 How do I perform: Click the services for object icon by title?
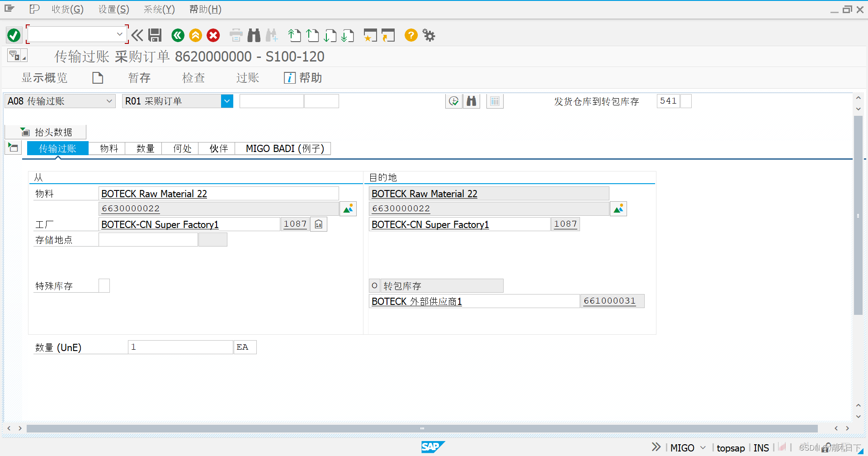click(x=17, y=56)
